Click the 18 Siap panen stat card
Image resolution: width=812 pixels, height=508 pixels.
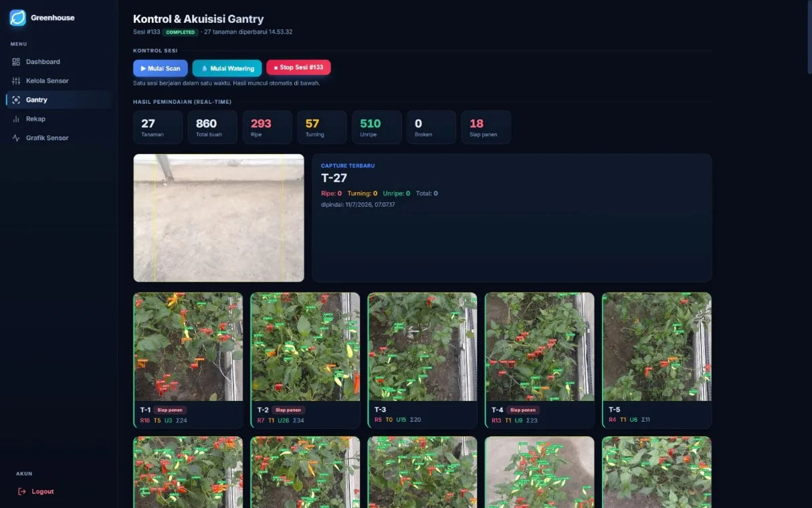pos(486,127)
